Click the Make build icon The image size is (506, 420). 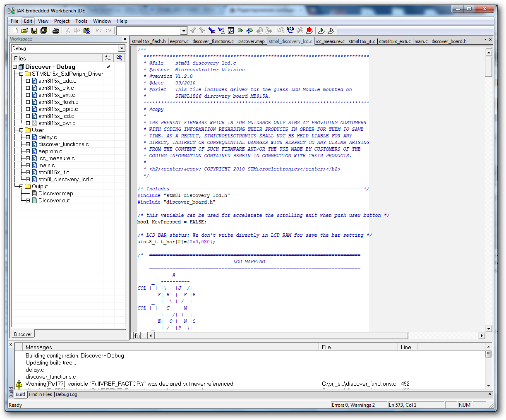pyautogui.click(x=290, y=31)
